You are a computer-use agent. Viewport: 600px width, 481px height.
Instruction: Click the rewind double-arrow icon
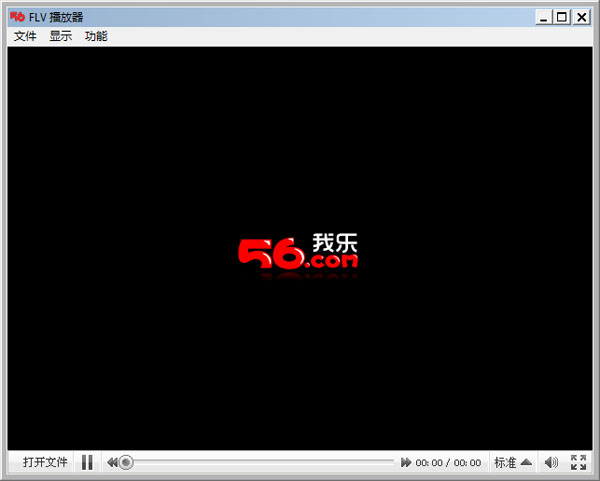coord(112,463)
